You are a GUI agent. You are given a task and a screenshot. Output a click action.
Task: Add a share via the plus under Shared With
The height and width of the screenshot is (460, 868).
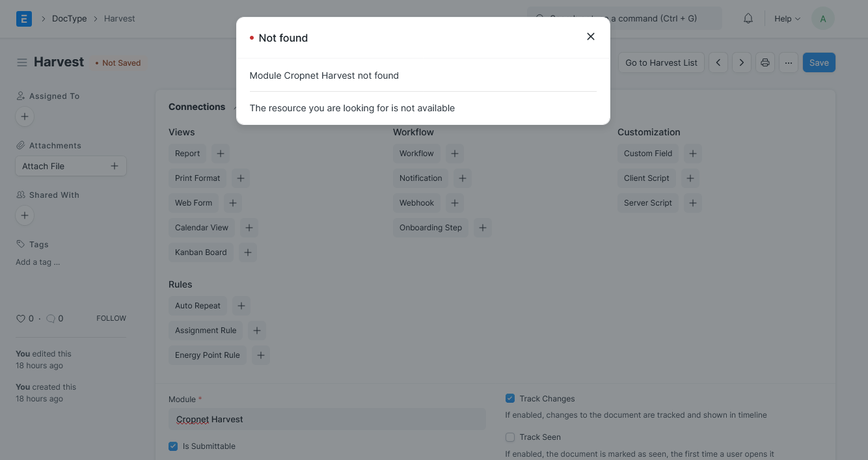tap(25, 215)
